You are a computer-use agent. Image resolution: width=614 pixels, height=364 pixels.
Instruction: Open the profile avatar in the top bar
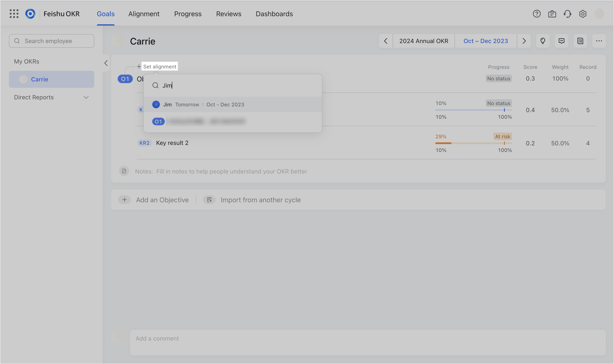pos(599,14)
